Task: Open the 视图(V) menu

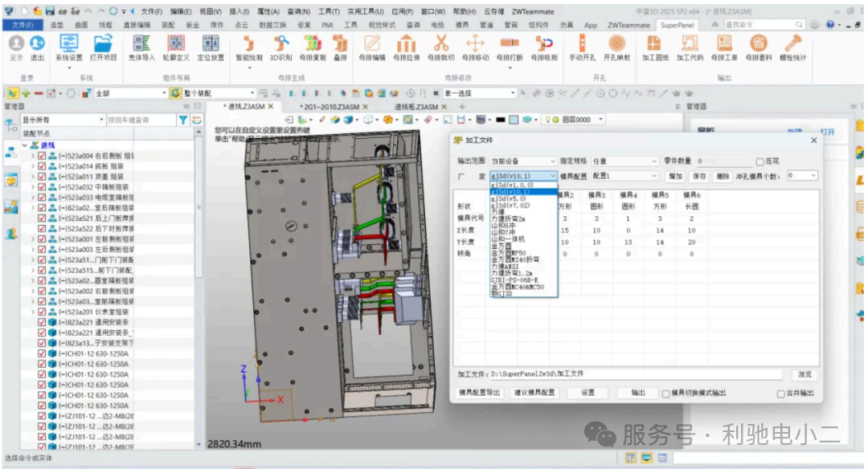Action: 211,11
